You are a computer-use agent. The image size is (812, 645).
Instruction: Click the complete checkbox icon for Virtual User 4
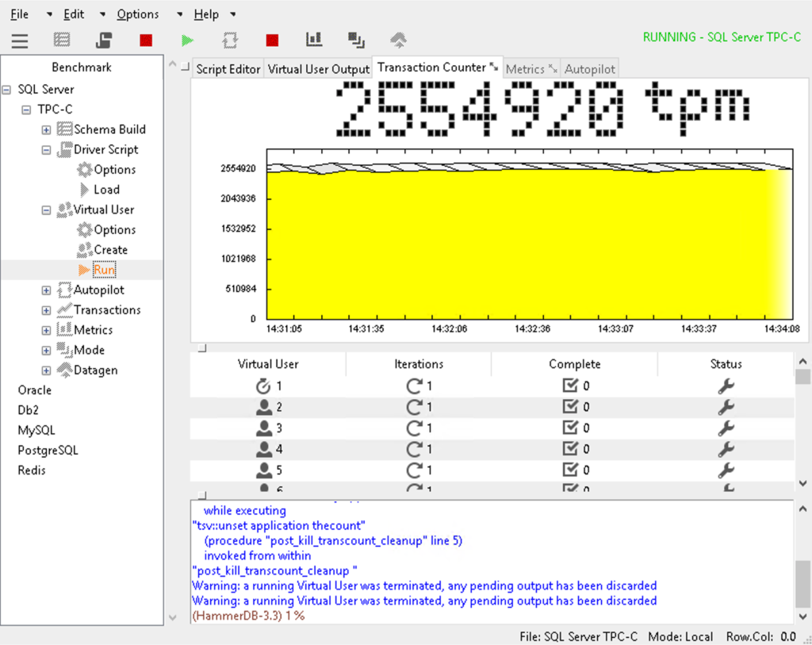[x=570, y=449]
